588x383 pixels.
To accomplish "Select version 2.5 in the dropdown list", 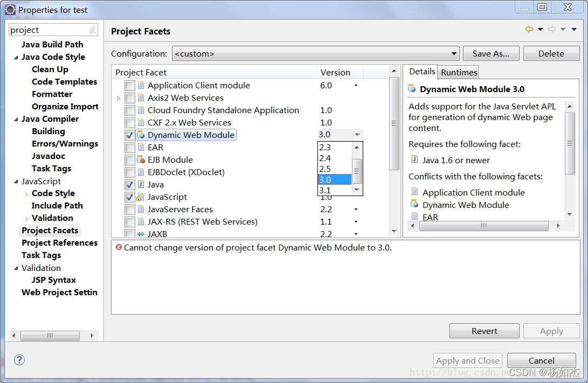I will [x=335, y=169].
